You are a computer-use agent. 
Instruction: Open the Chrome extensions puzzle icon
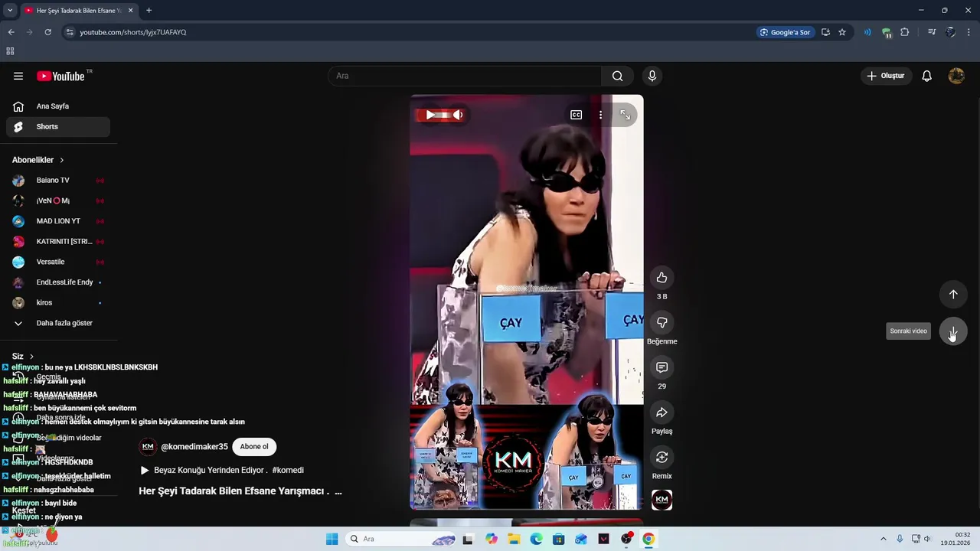[905, 32]
